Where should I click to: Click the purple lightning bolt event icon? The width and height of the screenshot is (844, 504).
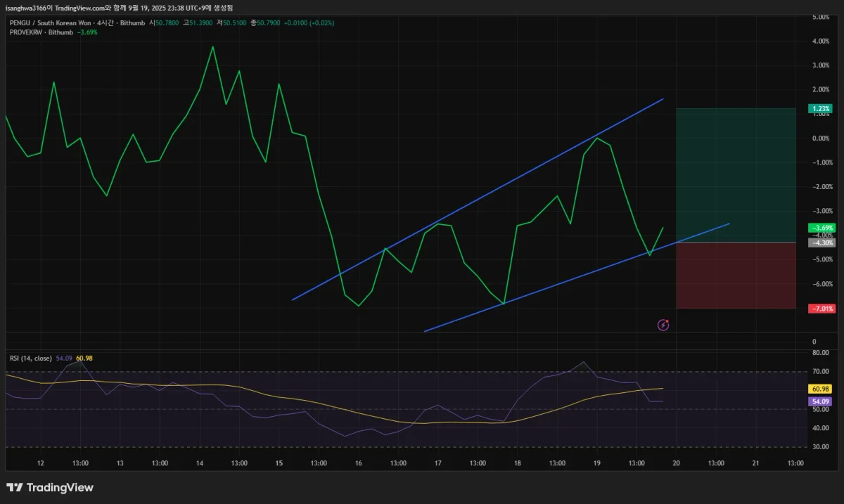pyautogui.click(x=663, y=325)
